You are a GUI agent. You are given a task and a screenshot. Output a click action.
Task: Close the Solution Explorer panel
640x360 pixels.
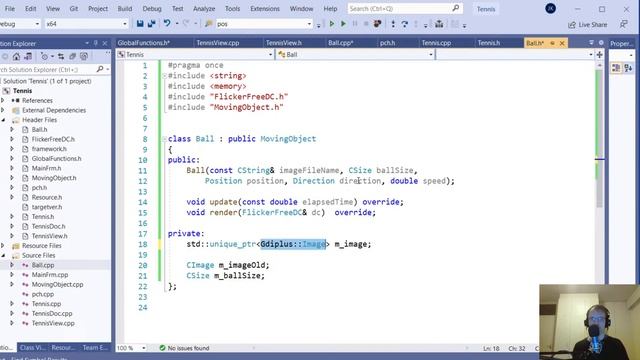[x=105, y=43]
